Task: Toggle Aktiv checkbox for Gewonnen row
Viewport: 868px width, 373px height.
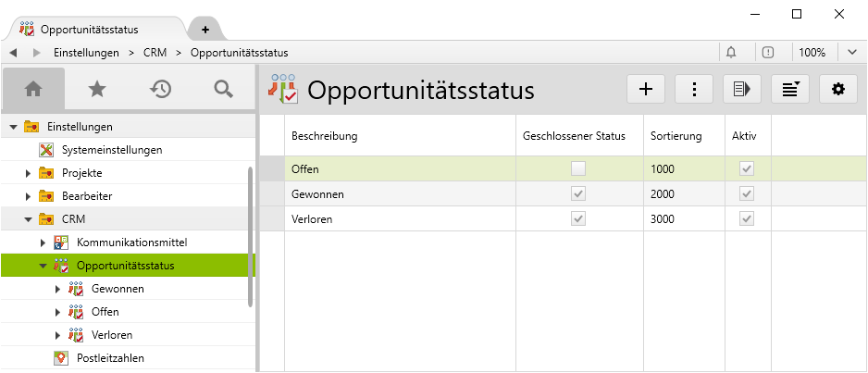Action: (745, 194)
